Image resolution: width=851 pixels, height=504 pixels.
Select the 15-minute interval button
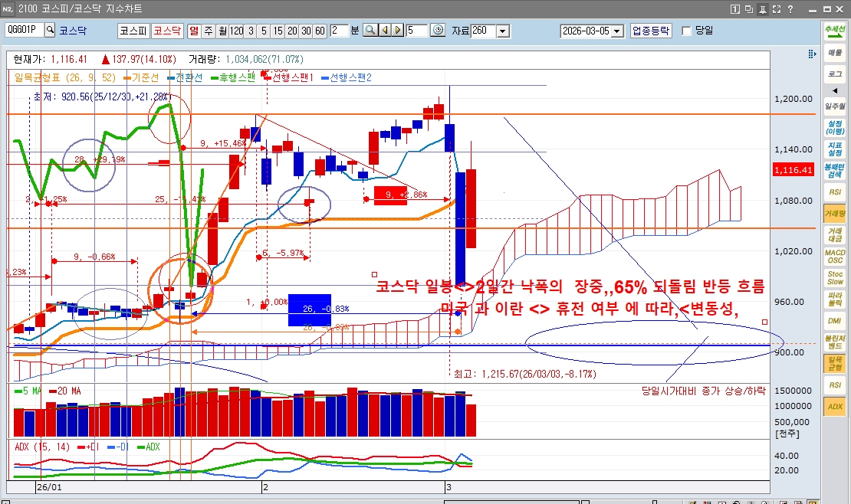(278, 31)
